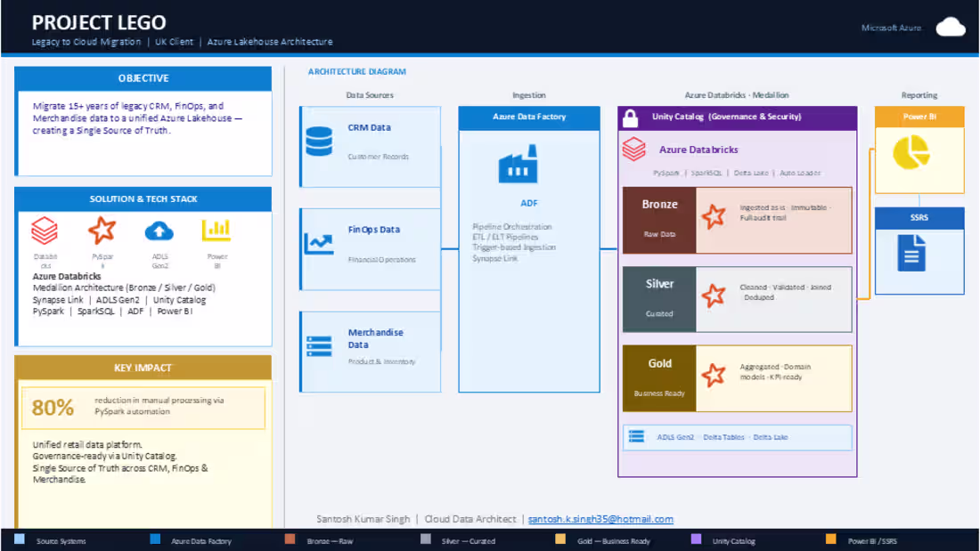The width and height of the screenshot is (980, 551).
Task: Click the 'Microsoft Azure' label in the header
Action: coord(891,28)
